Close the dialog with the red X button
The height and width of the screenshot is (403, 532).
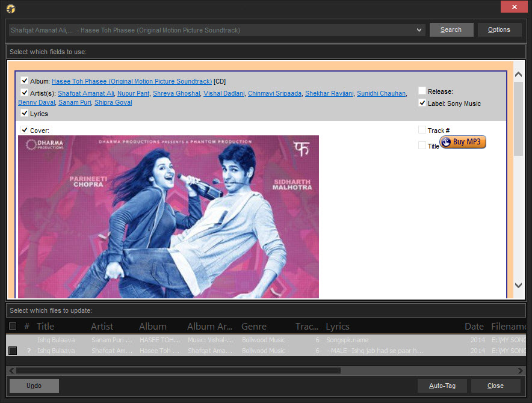point(514,7)
